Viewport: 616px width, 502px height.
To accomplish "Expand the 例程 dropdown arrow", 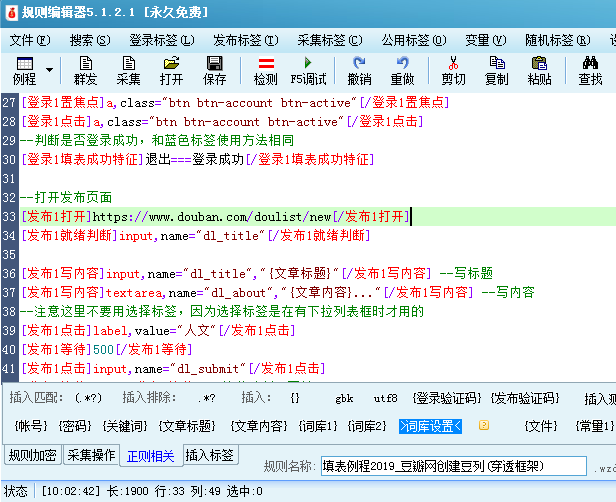I will [49, 70].
